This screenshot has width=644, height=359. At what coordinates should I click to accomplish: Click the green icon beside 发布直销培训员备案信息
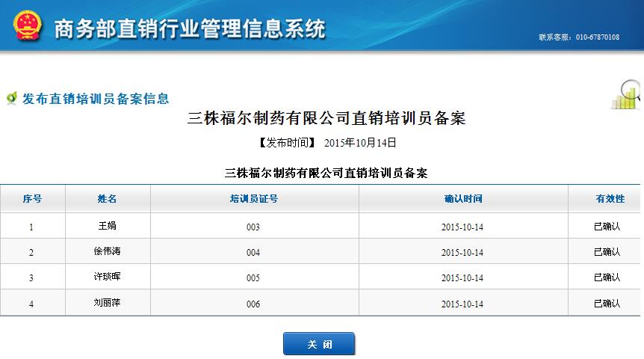point(11,99)
